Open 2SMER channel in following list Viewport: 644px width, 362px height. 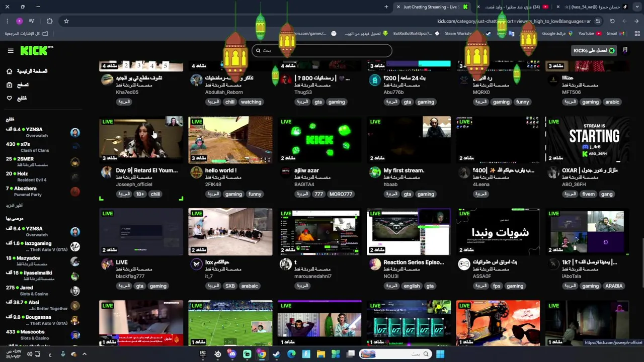click(x=43, y=162)
